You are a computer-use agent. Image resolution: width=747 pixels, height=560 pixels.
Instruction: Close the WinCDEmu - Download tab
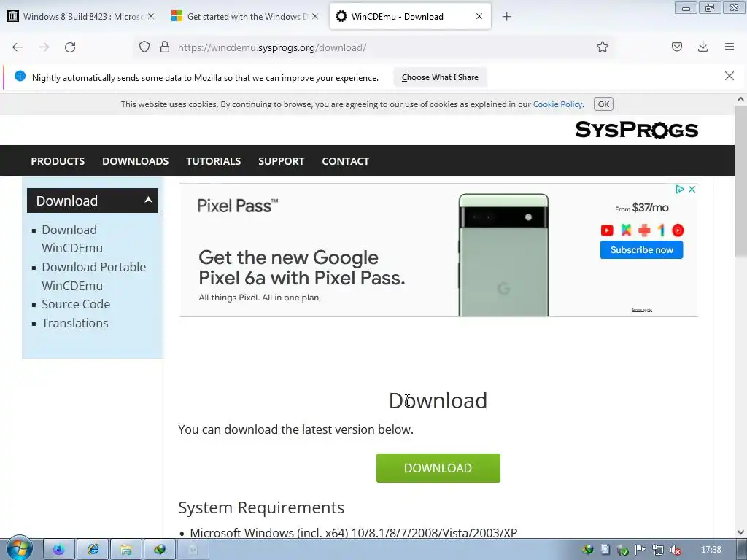[479, 16]
